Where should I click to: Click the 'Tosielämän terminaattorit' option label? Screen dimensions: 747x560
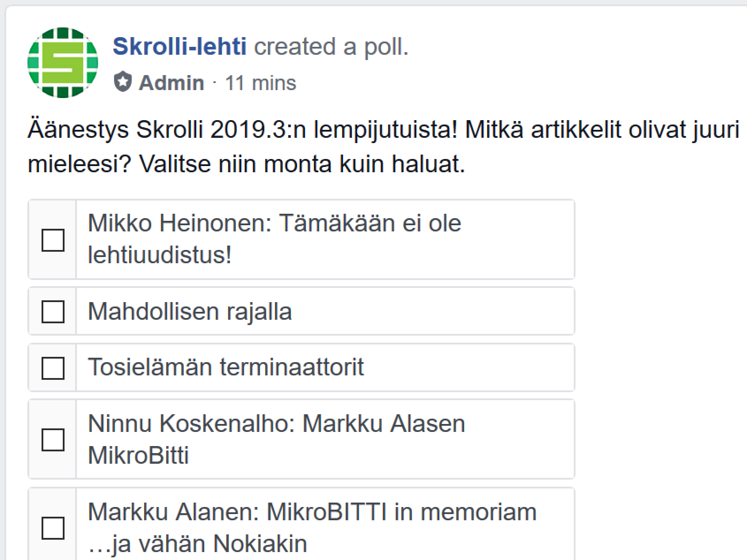pyautogui.click(x=226, y=367)
